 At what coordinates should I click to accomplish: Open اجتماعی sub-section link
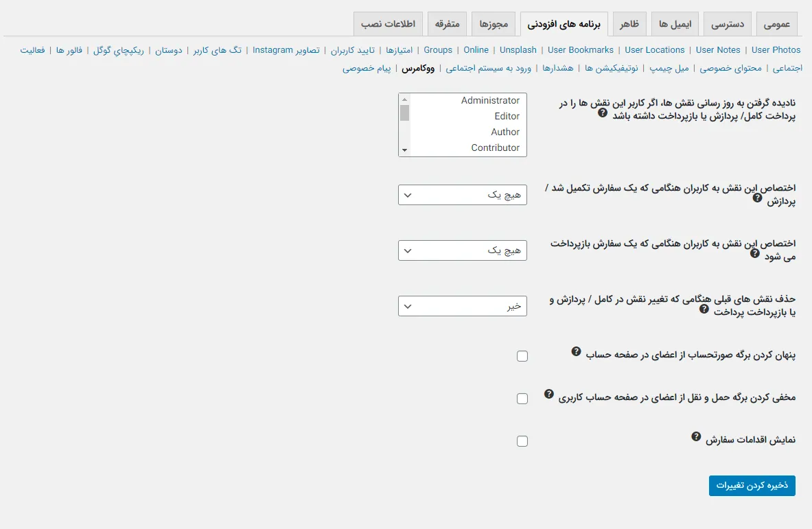(x=787, y=69)
